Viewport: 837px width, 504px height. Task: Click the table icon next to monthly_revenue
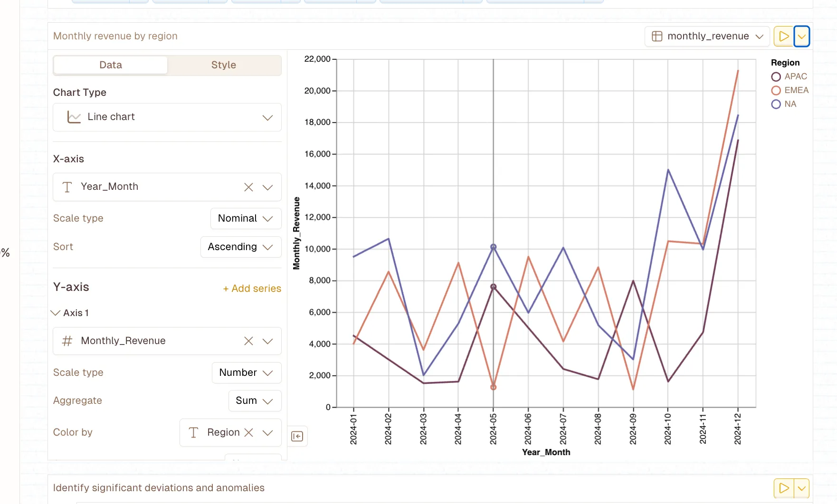pos(657,36)
